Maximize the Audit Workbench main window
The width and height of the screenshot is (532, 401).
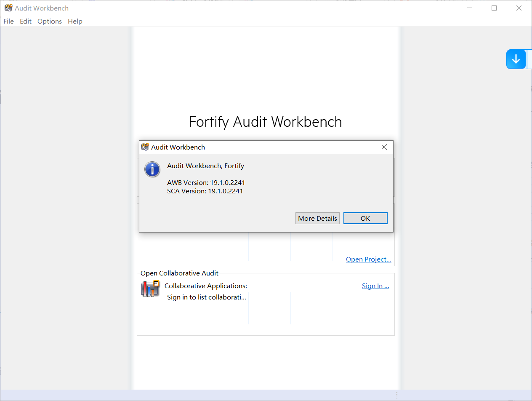pos(494,8)
